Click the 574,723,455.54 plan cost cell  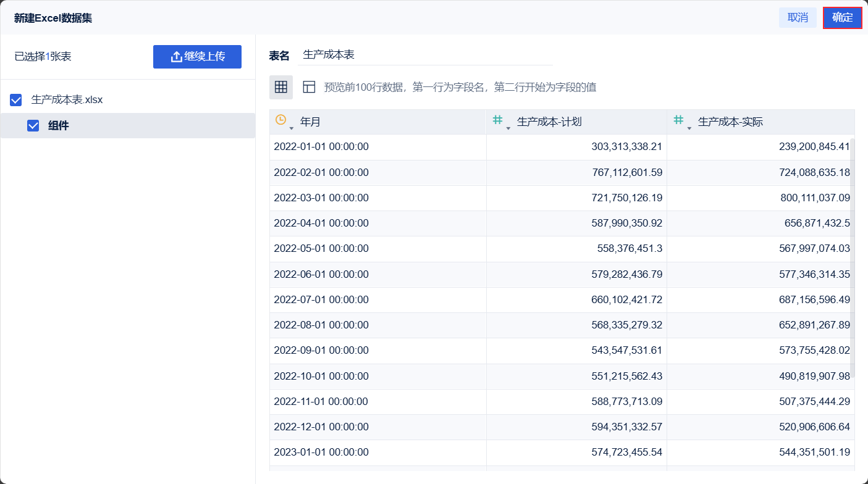(577, 453)
